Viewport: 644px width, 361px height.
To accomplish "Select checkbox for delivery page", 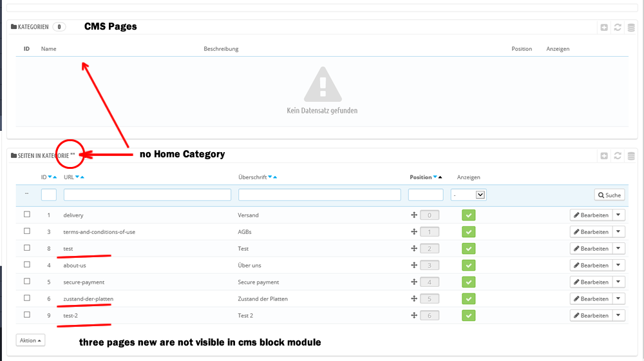I will pyautogui.click(x=27, y=214).
